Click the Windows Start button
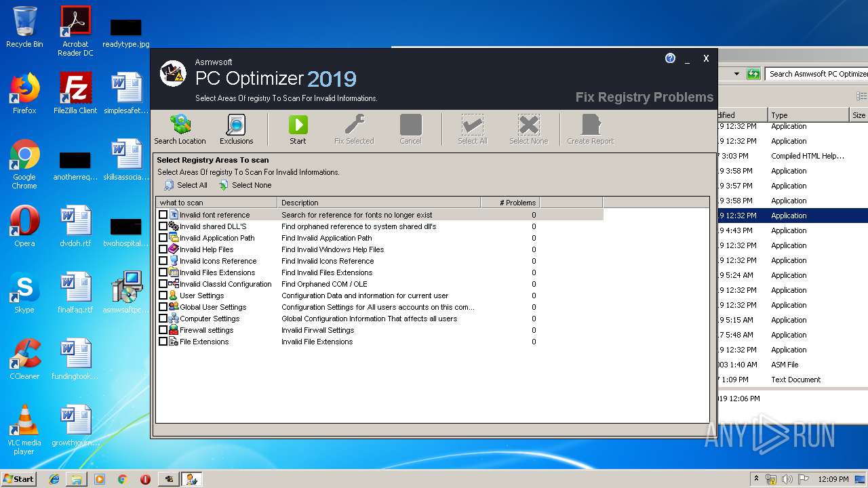The width and height of the screenshot is (868, 488). [x=19, y=479]
